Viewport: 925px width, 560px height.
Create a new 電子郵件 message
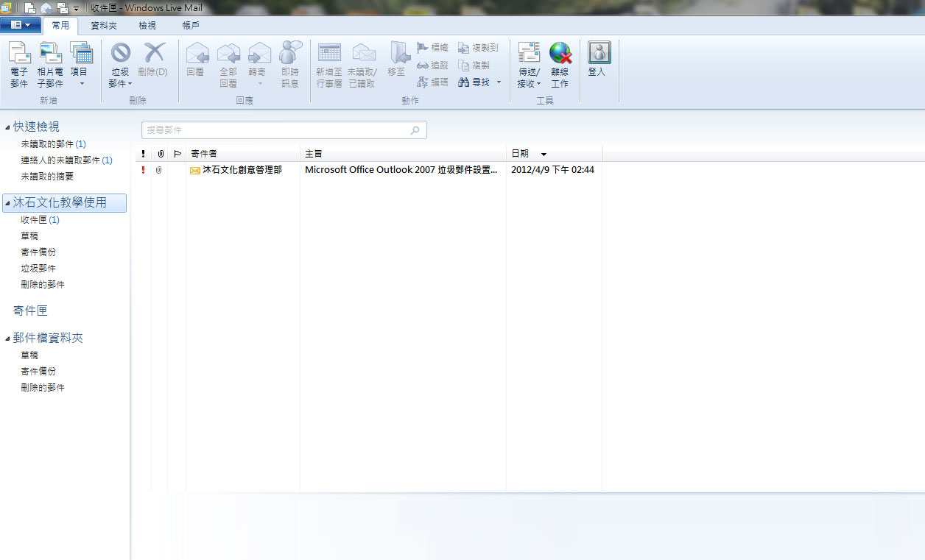click(x=19, y=65)
